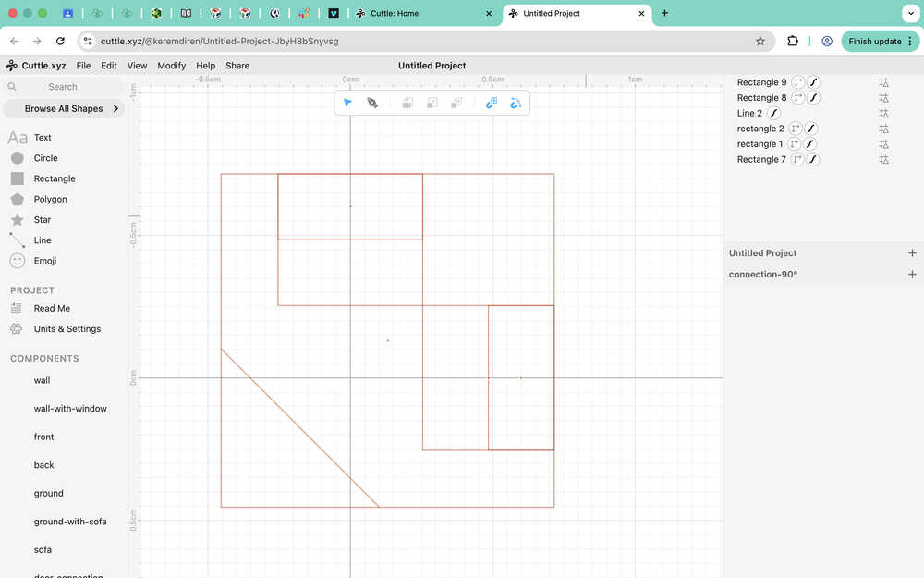Open the Modify menu
Image resolution: width=924 pixels, height=578 pixels.
171,66
